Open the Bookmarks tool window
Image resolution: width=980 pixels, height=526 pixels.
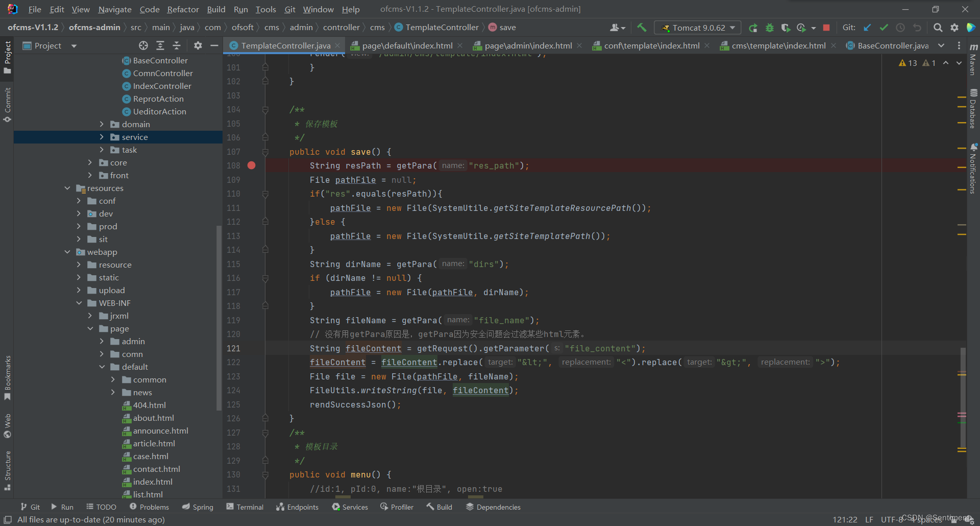[x=7, y=378]
